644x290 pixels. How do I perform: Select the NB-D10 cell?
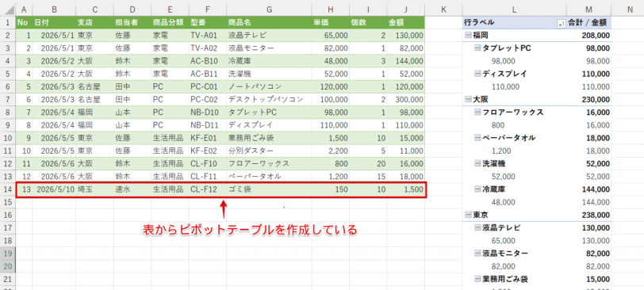[208, 113]
